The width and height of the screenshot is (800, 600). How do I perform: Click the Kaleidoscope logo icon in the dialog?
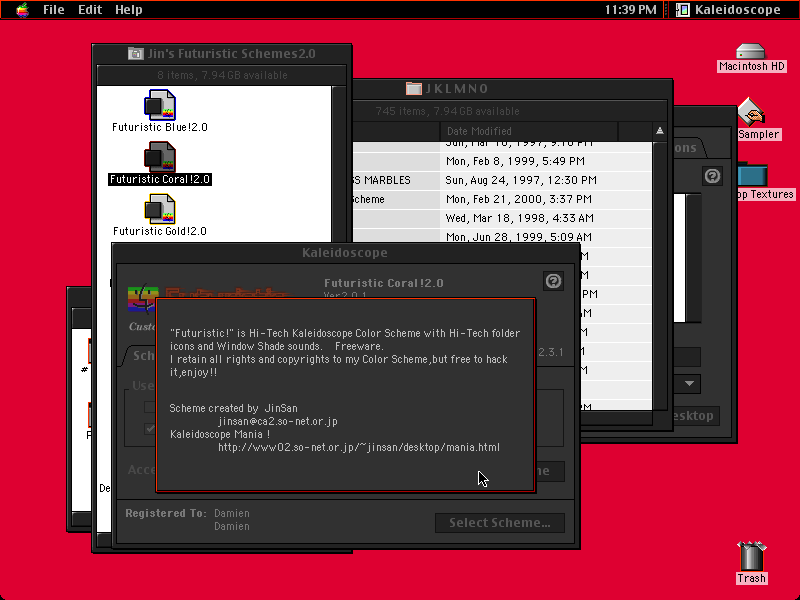click(143, 299)
